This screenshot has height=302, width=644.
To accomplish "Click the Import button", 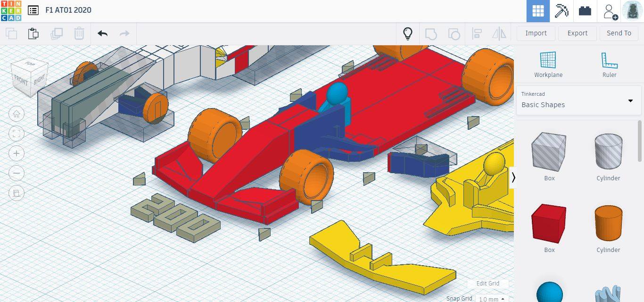I will coord(536,33).
